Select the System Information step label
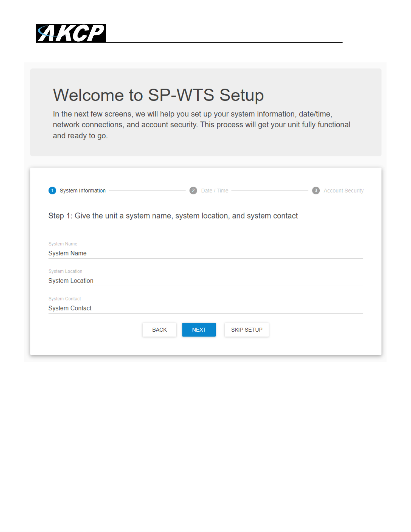 tap(83, 191)
